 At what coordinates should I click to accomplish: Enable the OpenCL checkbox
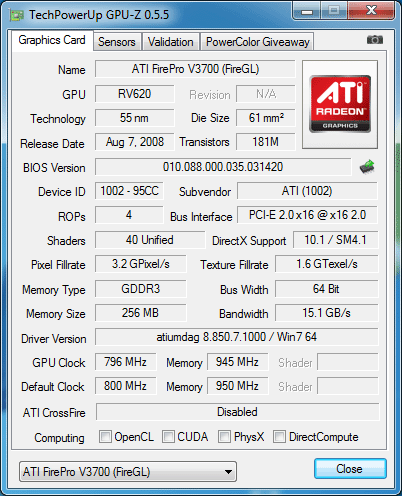coord(105,437)
